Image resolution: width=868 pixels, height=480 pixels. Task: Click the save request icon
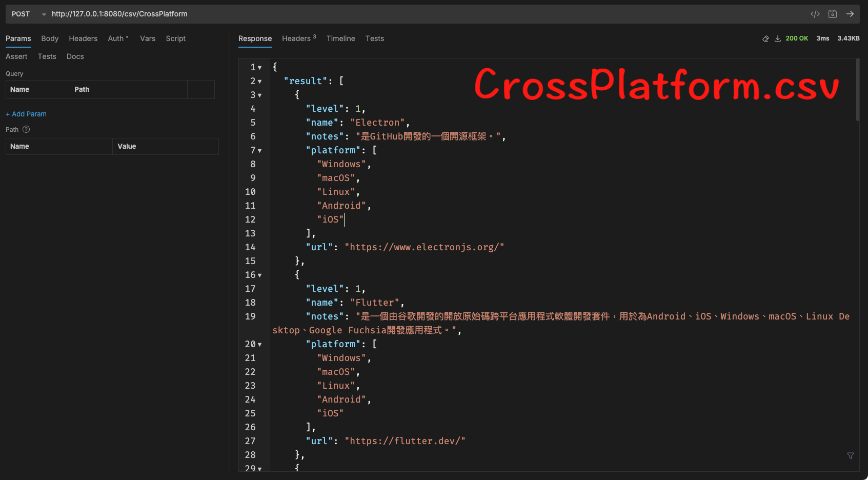tap(833, 14)
